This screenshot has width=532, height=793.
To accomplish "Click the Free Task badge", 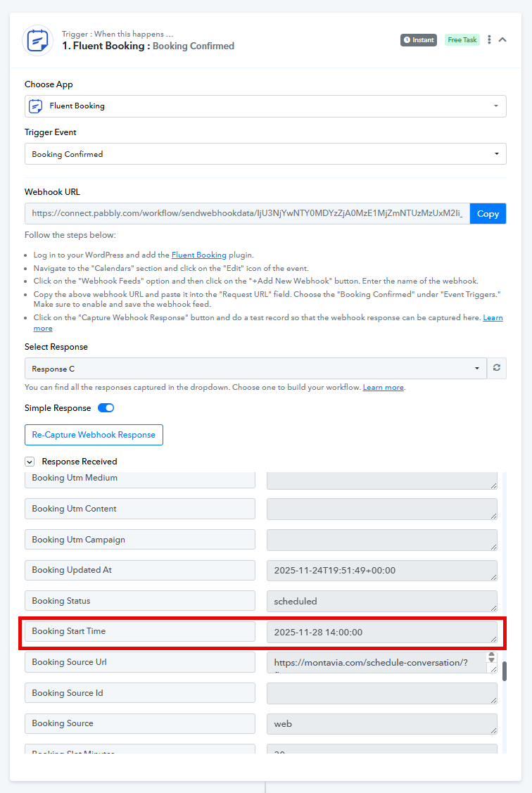I will [x=462, y=40].
